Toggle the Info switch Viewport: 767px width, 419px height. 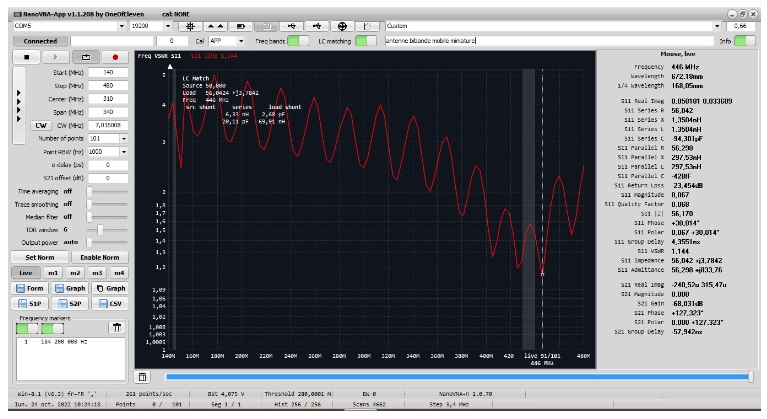click(x=743, y=41)
